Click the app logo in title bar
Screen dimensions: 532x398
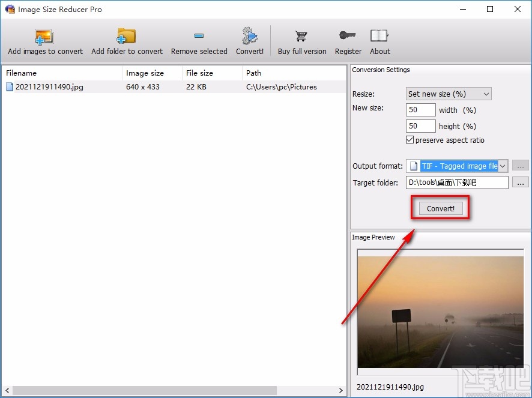coord(10,9)
